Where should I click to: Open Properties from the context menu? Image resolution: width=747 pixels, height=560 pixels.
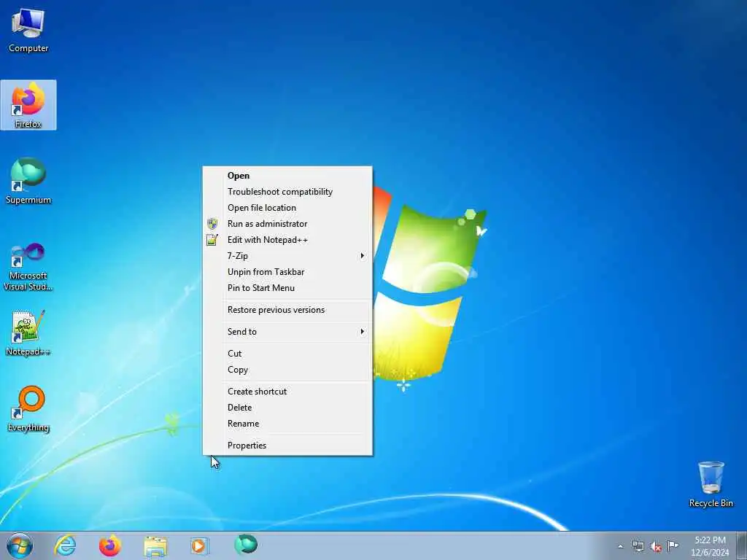(x=287, y=446)
